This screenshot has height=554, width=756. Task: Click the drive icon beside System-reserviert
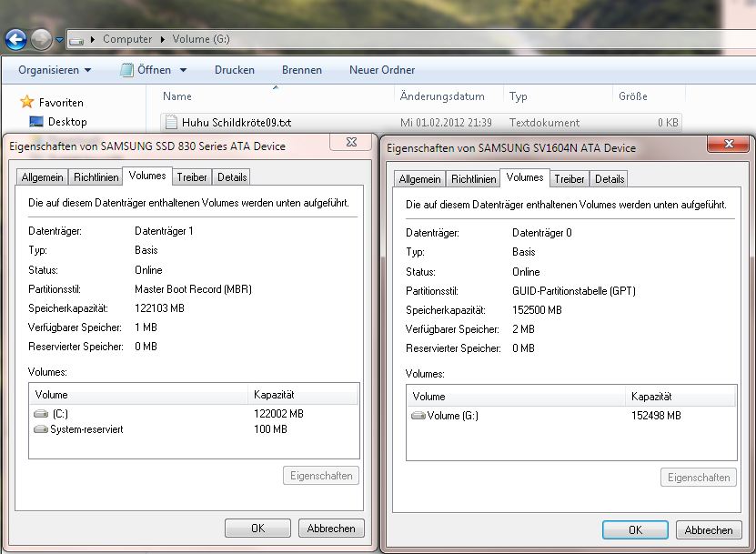[41, 429]
